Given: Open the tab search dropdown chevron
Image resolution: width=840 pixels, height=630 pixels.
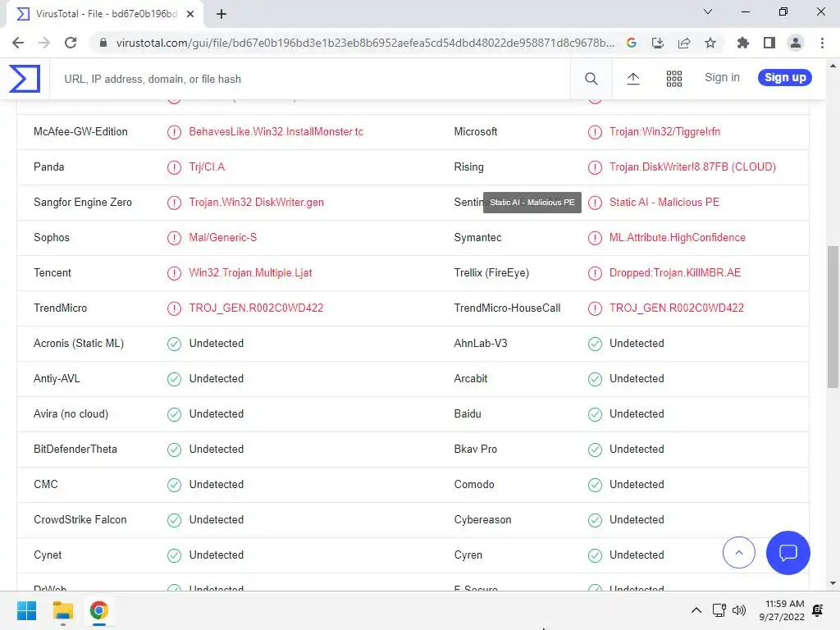Looking at the screenshot, I should pyautogui.click(x=708, y=11).
